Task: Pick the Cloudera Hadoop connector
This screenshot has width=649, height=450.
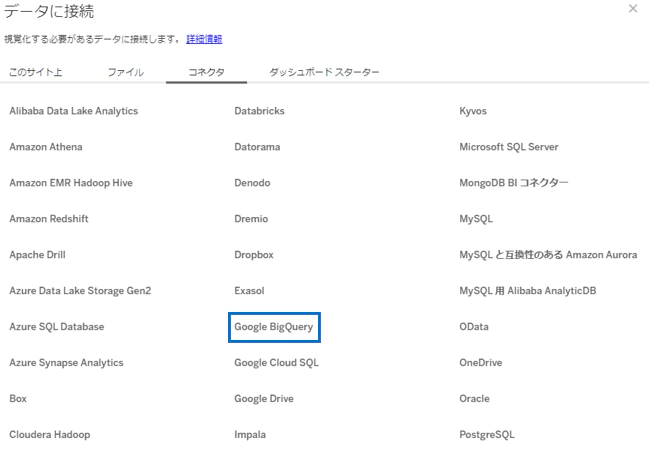Action: pos(49,435)
